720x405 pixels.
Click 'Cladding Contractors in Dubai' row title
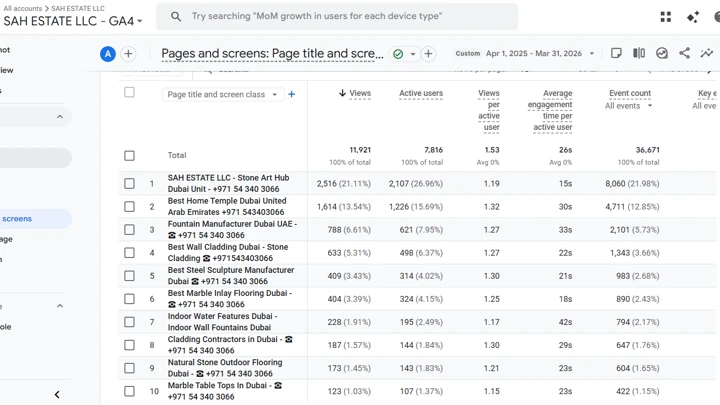230,345
